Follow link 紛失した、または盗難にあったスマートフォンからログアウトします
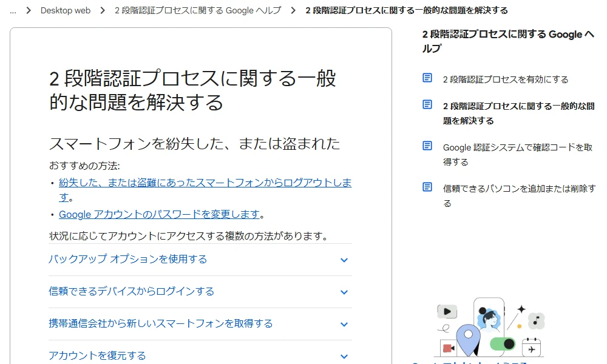607x364 pixels. pos(205,189)
